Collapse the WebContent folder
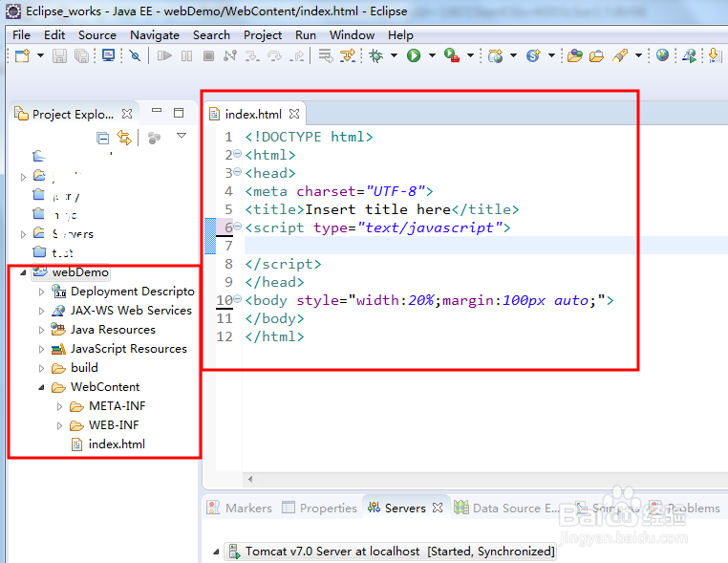 pyautogui.click(x=41, y=387)
